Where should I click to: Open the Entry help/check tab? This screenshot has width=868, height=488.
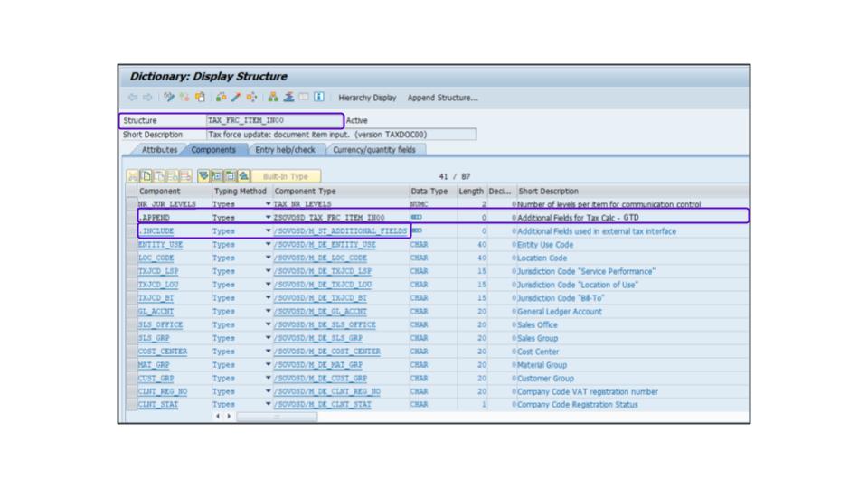tap(285, 150)
